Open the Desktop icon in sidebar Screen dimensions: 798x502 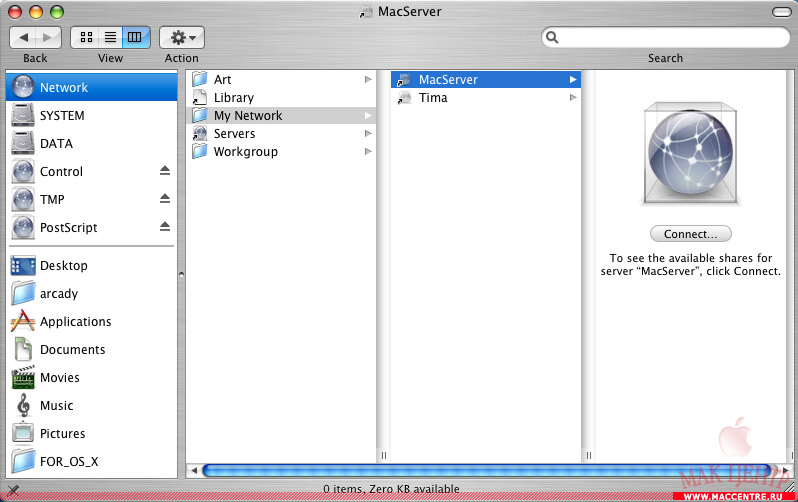pyautogui.click(x=23, y=265)
